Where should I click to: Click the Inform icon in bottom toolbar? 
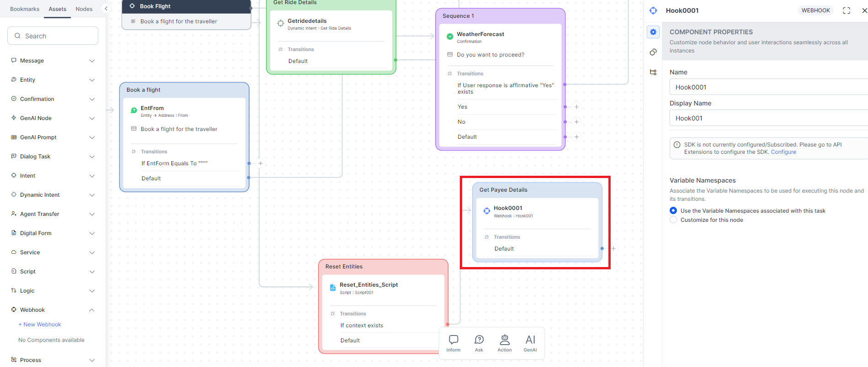(x=453, y=343)
